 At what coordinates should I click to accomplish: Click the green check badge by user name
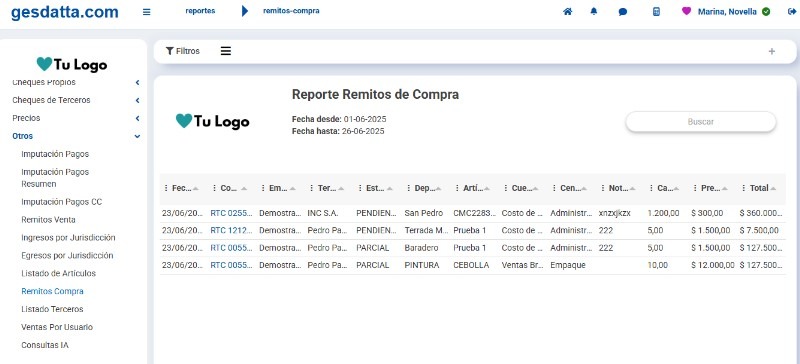[x=766, y=11]
